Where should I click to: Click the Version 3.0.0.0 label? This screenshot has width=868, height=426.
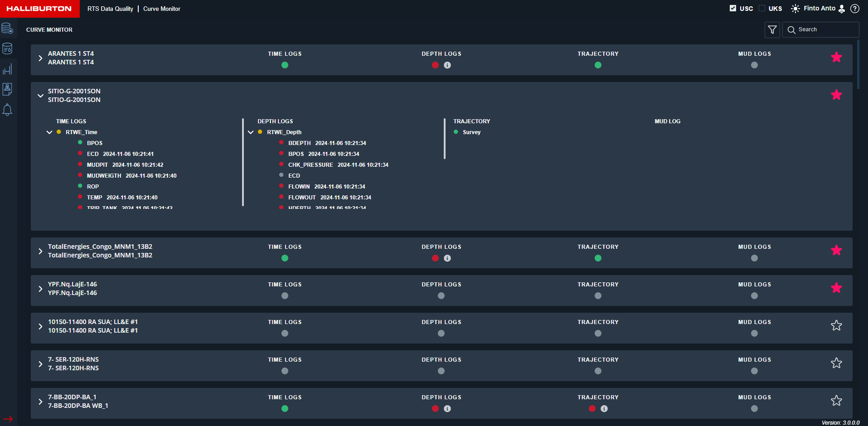840,422
